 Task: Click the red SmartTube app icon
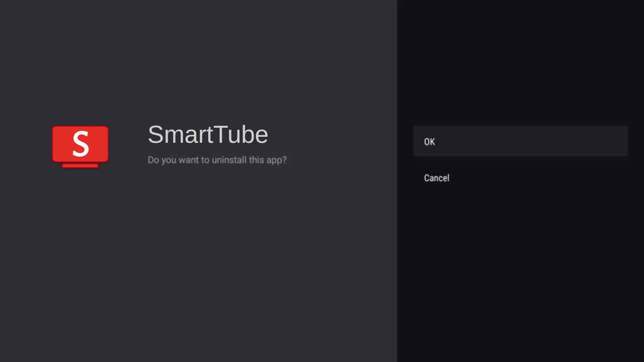click(80, 146)
